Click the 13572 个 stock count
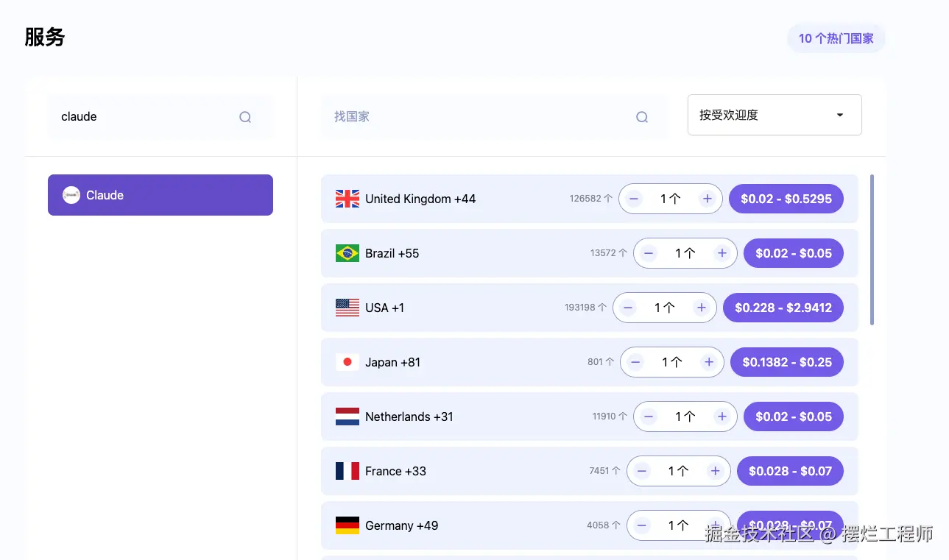Screen dimensions: 949x560 pos(609,253)
